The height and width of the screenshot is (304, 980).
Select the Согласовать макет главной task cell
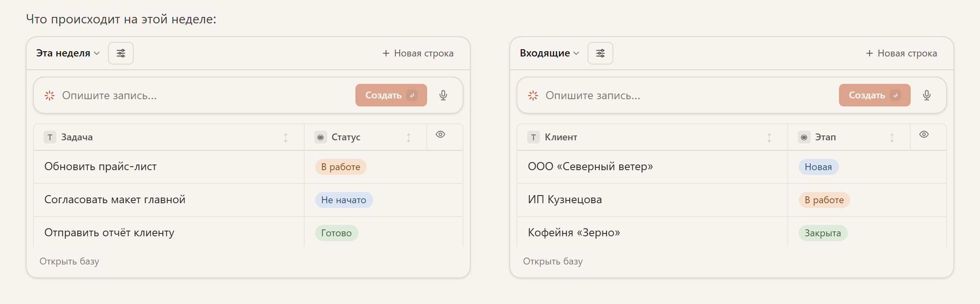click(x=169, y=200)
